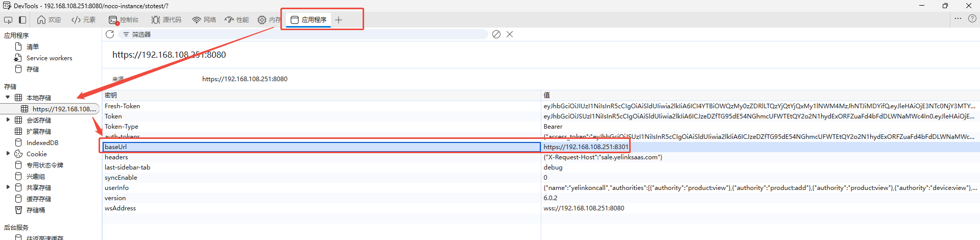
Task: Switch to the 性能 performance tab
Action: coord(237,20)
